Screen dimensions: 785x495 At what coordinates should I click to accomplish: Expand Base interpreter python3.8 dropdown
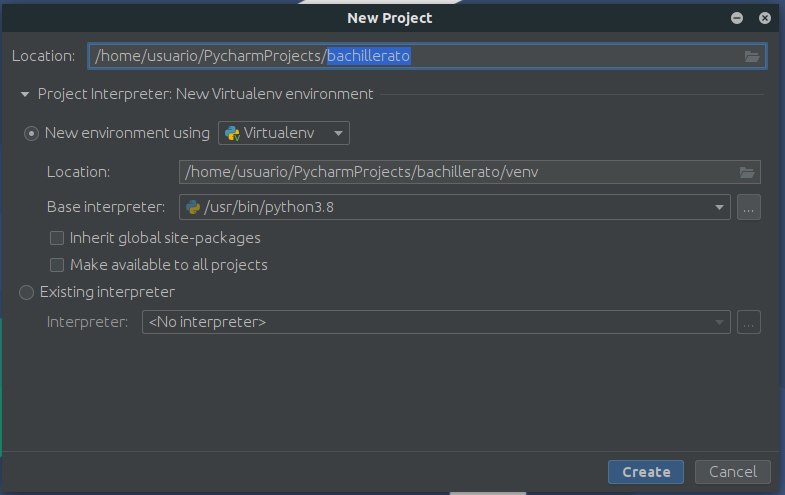(719, 207)
